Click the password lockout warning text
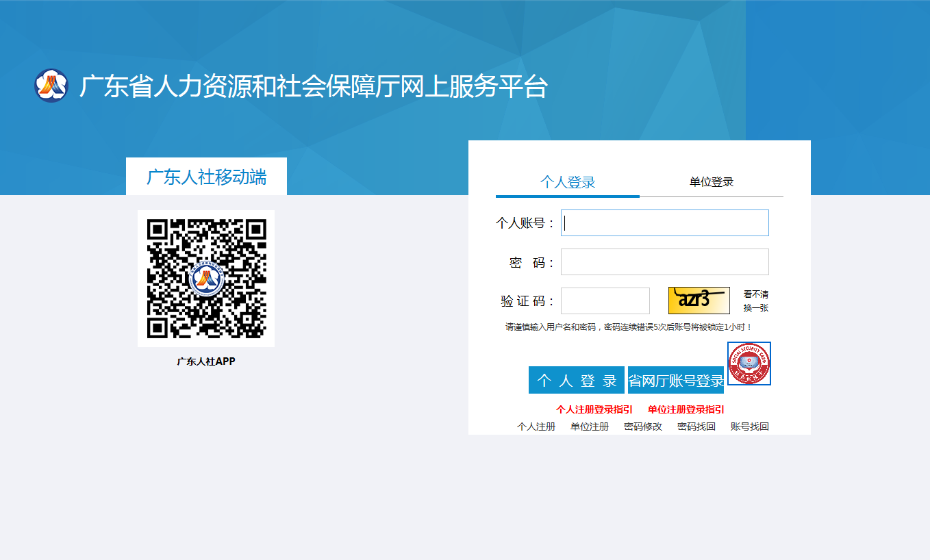The image size is (930, 560). click(629, 327)
